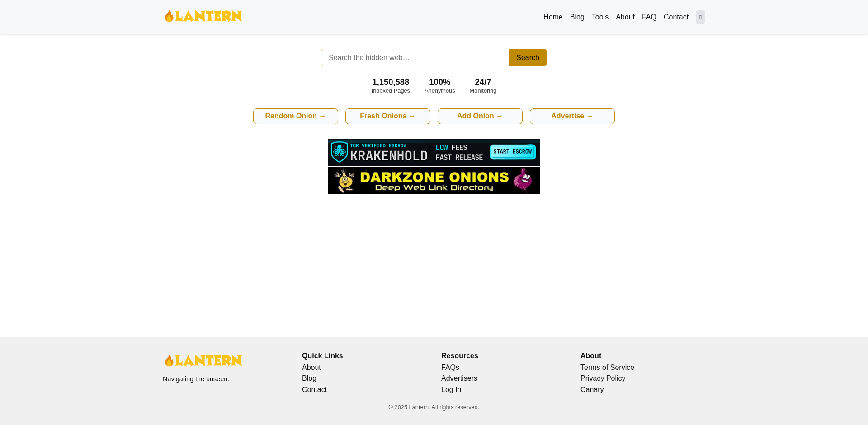Image resolution: width=868 pixels, height=425 pixels.
Task: Open Terms of Service page
Action: tap(607, 368)
